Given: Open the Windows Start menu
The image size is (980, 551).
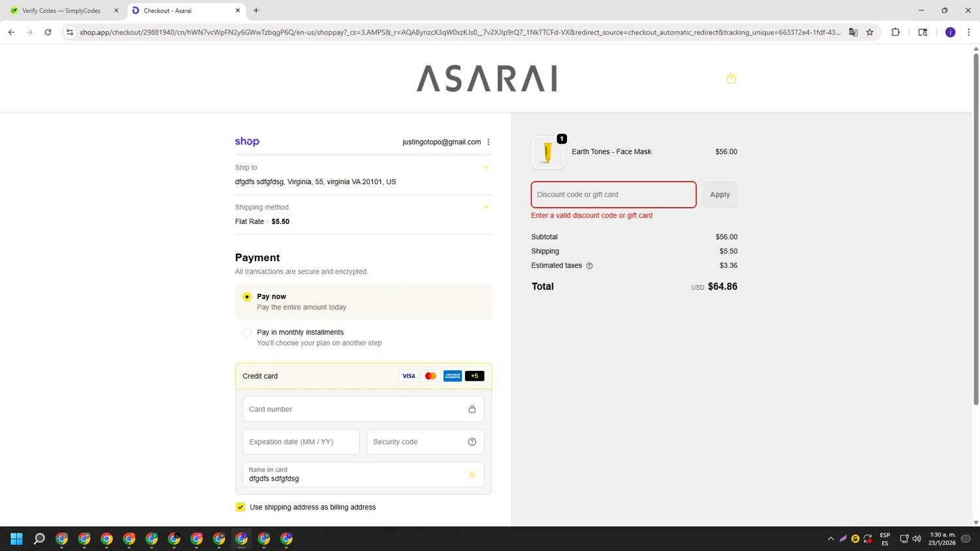Looking at the screenshot, I should (x=17, y=539).
